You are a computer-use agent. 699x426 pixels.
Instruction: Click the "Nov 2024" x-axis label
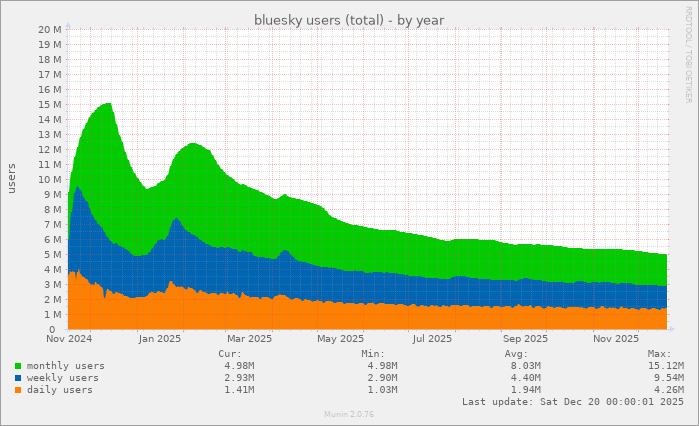tap(69, 339)
